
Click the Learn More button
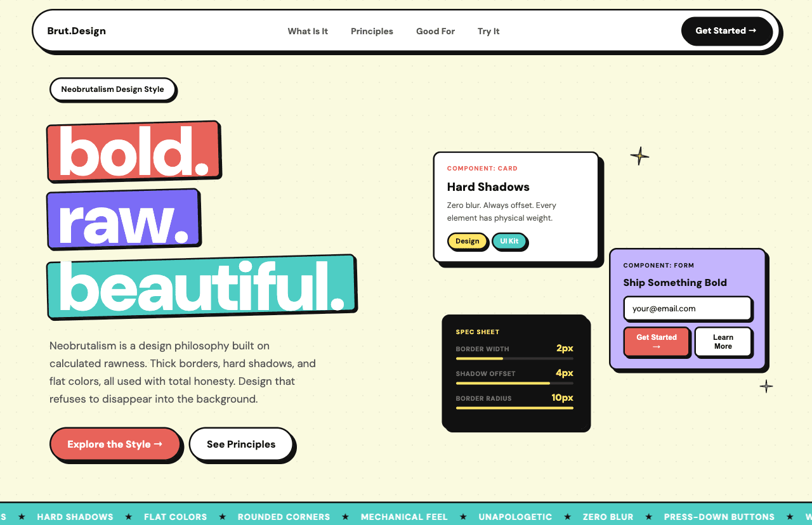pos(723,342)
